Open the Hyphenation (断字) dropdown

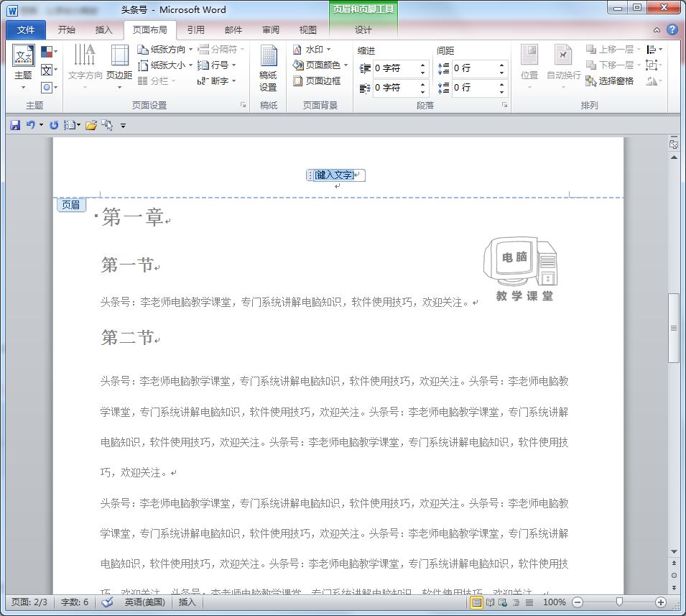216,81
